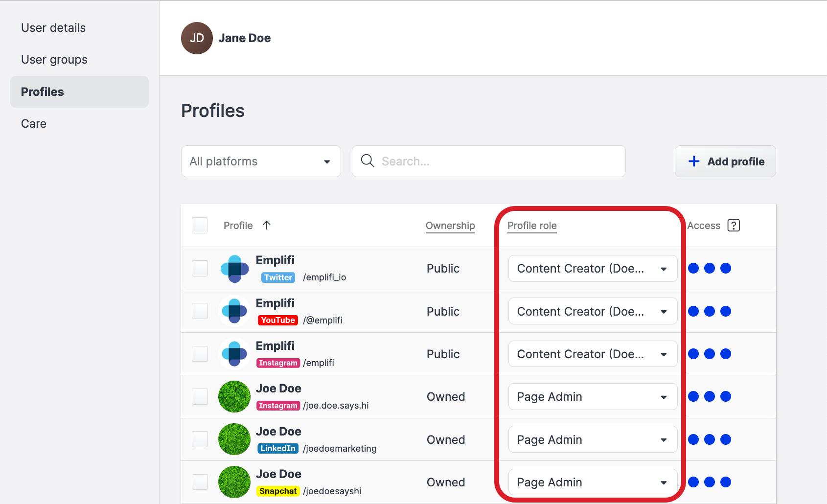Screen dimensions: 827x504
Task: Tick the checkbox for the Emplifi Twitter profile
Action: [x=200, y=269]
